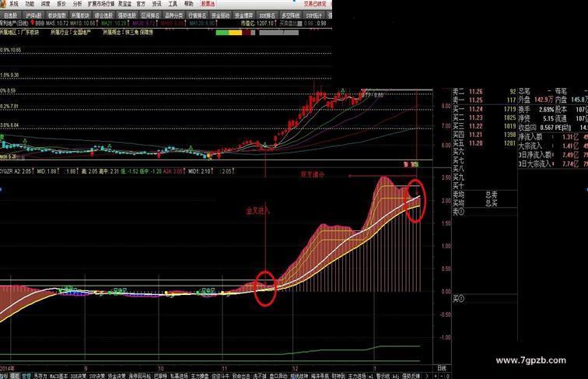Click the plus zoom button at bottom right
This screenshot has height=379, width=588.
point(436,376)
